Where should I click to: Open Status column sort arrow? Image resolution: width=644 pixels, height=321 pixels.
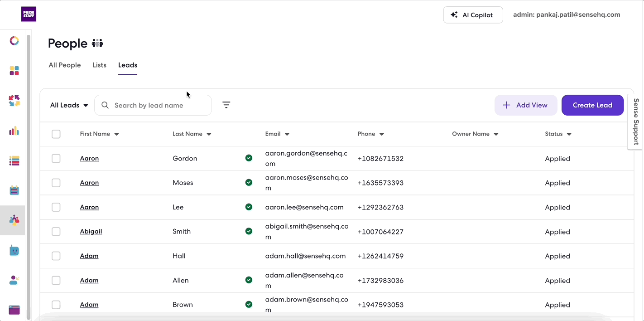569,134
